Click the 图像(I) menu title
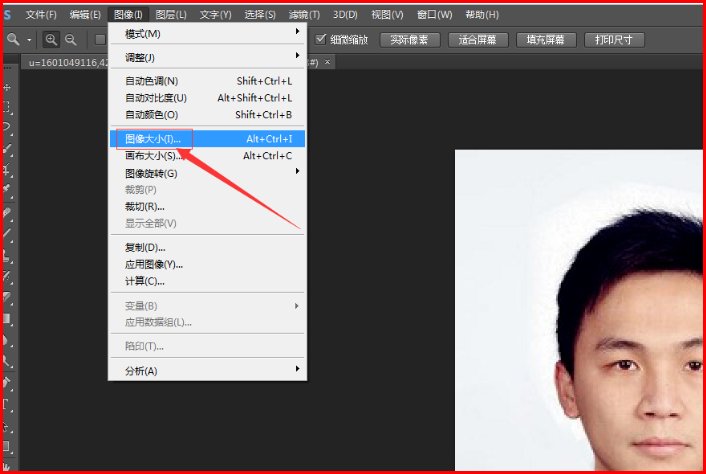The height and width of the screenshot is (474, 706). [x=128, y=15]
